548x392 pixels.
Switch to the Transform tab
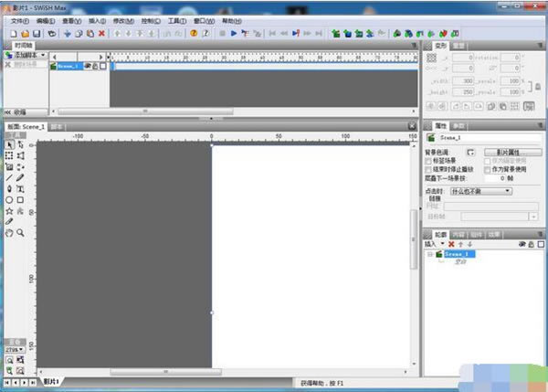coord(440,46)
